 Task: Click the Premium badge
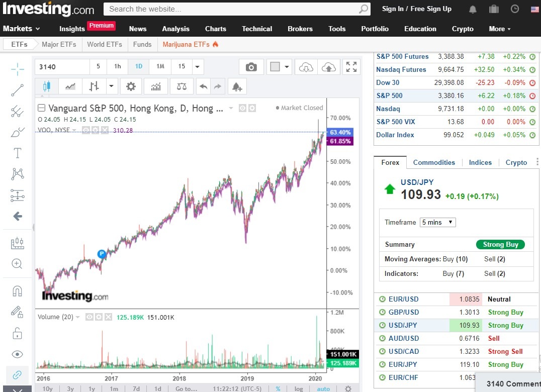tap(101, 26)
